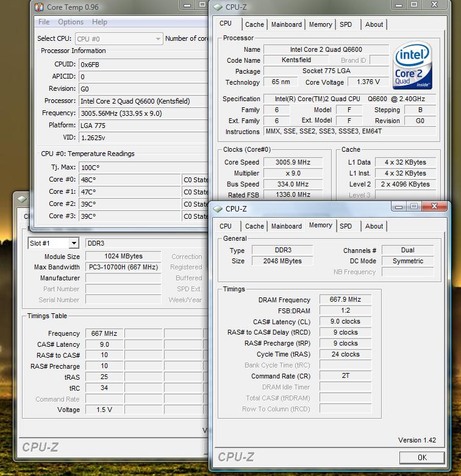Viewport: 461px width, 476px height.
Task: Click the DRAM Frequency value 667.9 MHz
Action: [345, 299]
